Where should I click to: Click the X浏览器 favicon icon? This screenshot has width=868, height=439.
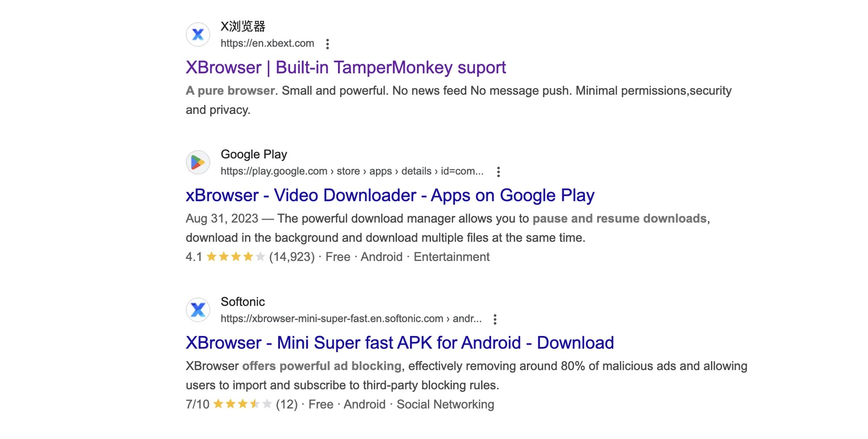click(x=198, y=35)
